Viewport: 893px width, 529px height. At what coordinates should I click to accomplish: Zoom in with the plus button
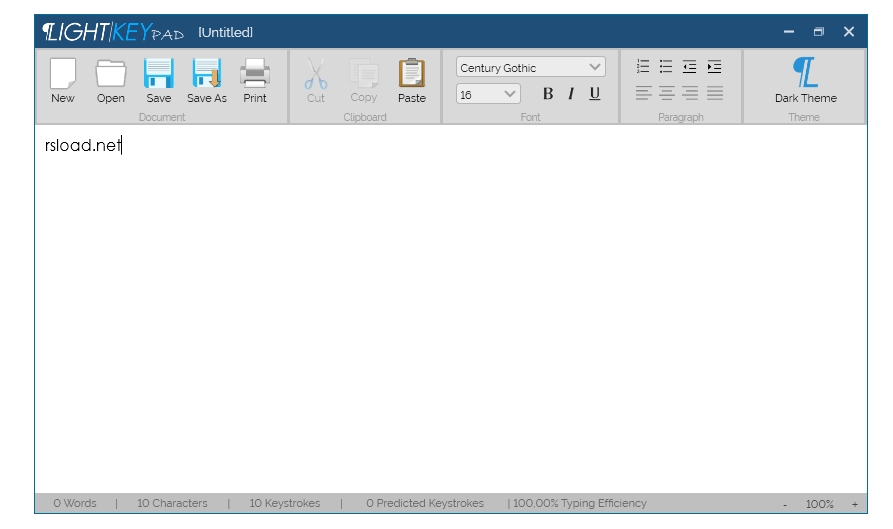coord(855,504)
